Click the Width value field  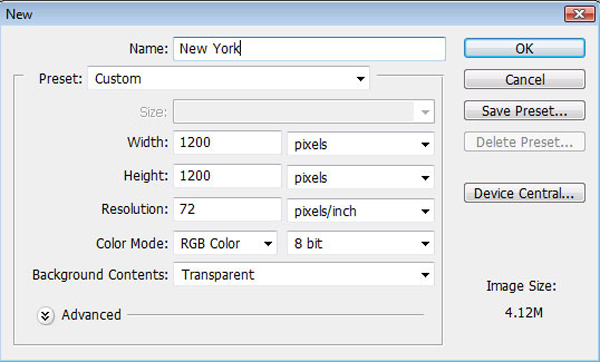click(227, 142)
